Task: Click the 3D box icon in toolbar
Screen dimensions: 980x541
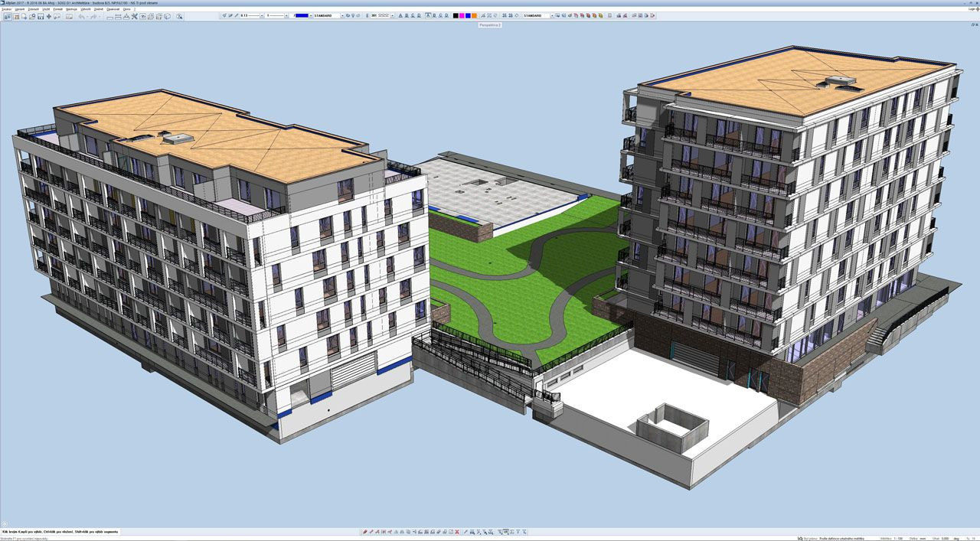Action: click(168, 16)
